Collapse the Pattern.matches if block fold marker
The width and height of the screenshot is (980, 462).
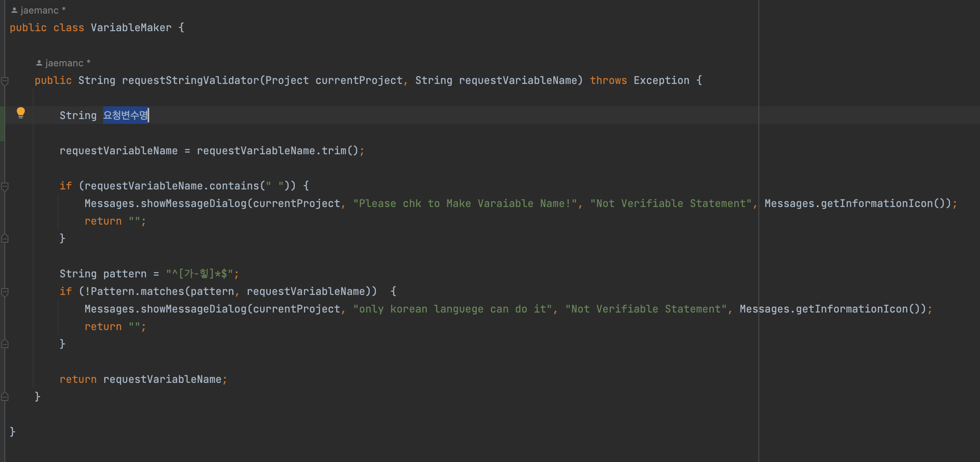(x=5, y=292)
